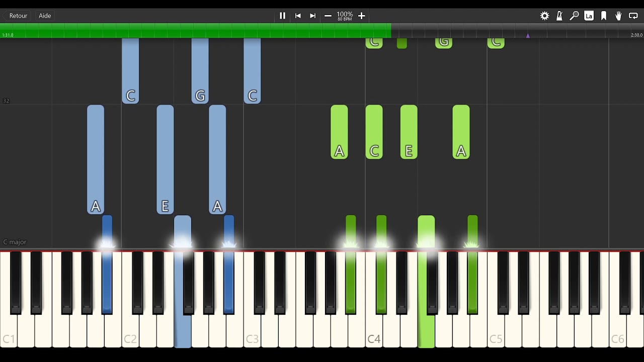Click the measure number 32 label

[6, 101]
